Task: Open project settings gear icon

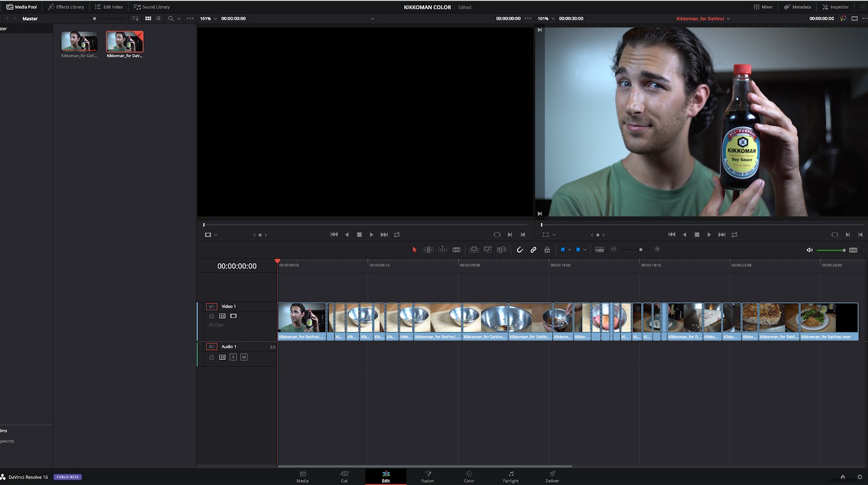Action: click(x=859, y=477)
